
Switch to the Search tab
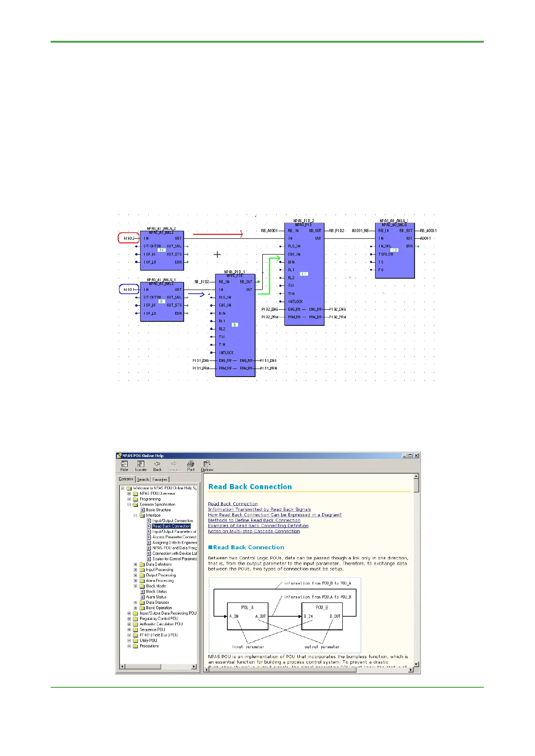tap(143, 479)
